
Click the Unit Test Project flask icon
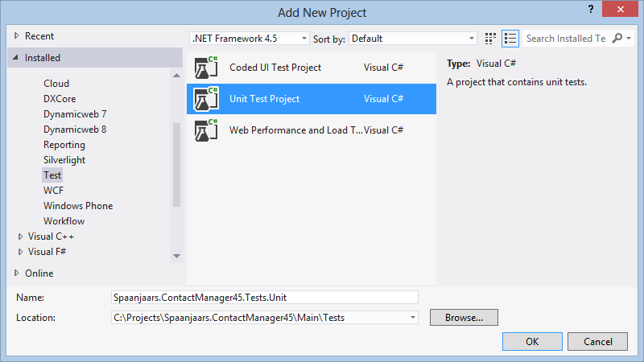point(206,99)
